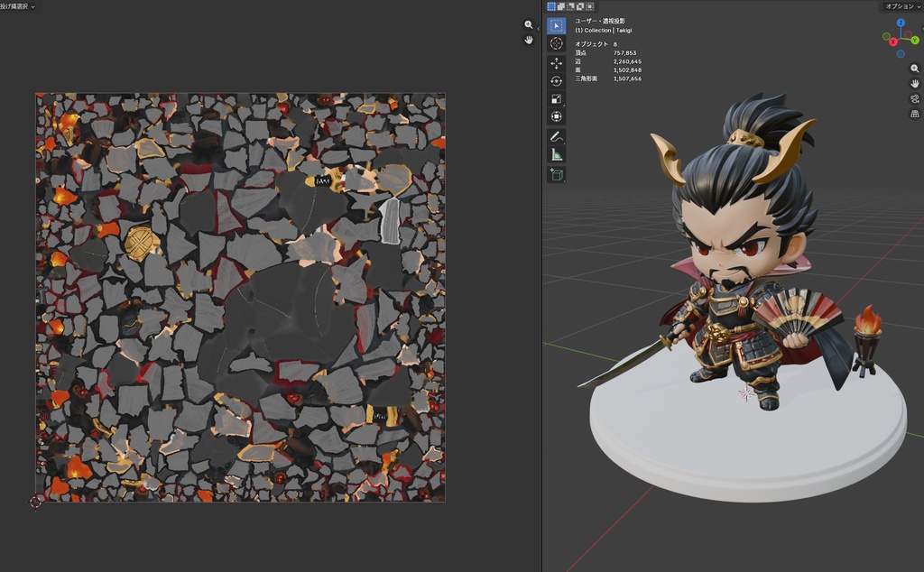Click the negative Z axis circle on gizmo

pos(901,54)
